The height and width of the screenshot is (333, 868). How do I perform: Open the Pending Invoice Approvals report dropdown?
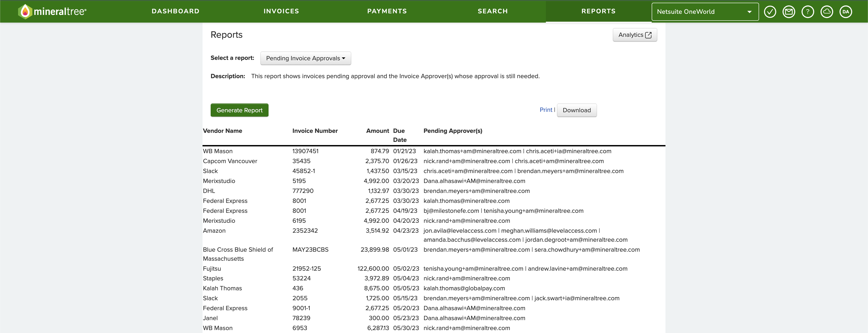(x=306, y=58)
